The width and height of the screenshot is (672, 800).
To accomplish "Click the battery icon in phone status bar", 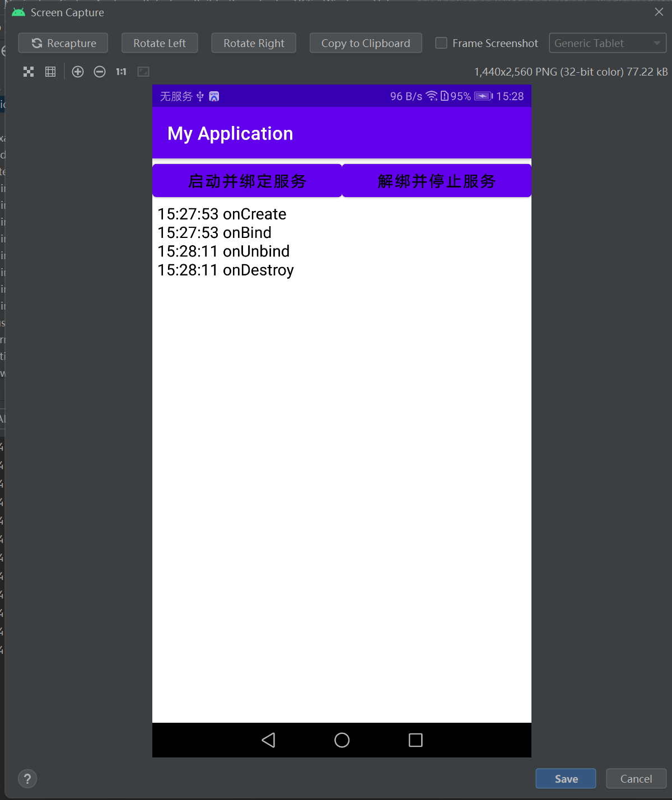I will tap(483, 96).
